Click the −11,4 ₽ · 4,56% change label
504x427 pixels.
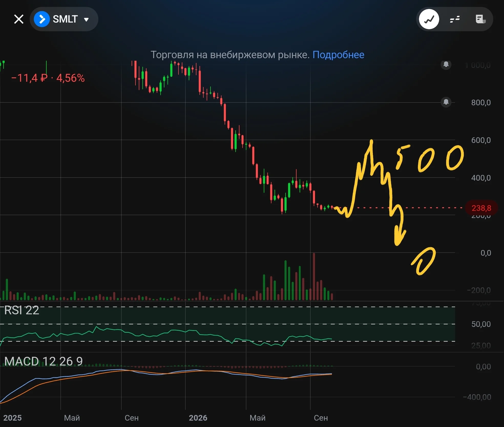pos(48,78)
